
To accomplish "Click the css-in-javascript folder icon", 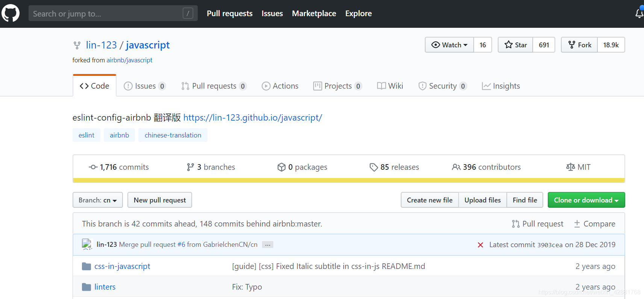I will (86, 266).
